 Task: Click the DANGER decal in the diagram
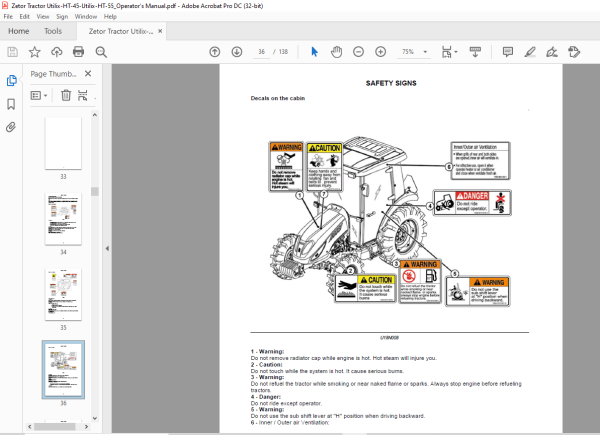click(x=472, y=203)
